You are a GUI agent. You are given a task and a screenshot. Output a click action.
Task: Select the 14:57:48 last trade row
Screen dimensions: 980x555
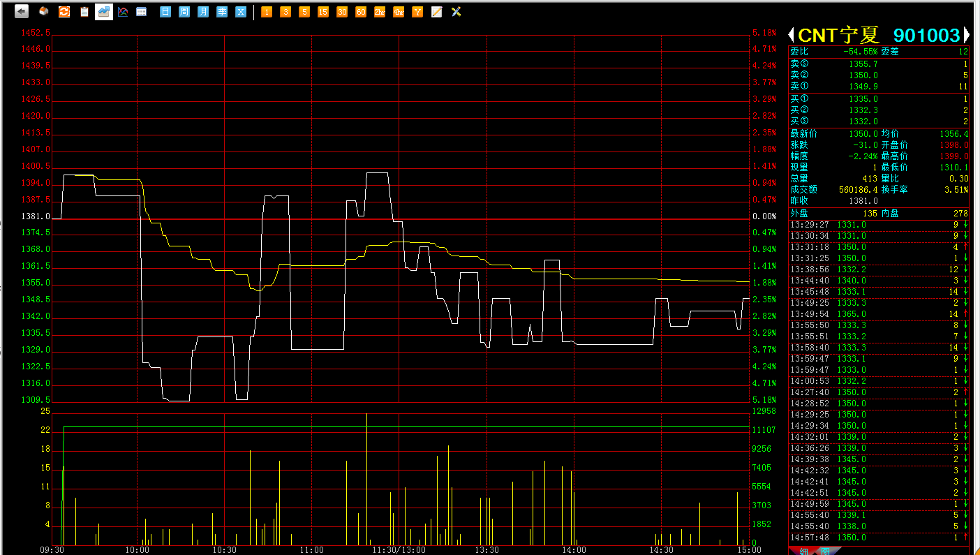click(x=879, y=538)
